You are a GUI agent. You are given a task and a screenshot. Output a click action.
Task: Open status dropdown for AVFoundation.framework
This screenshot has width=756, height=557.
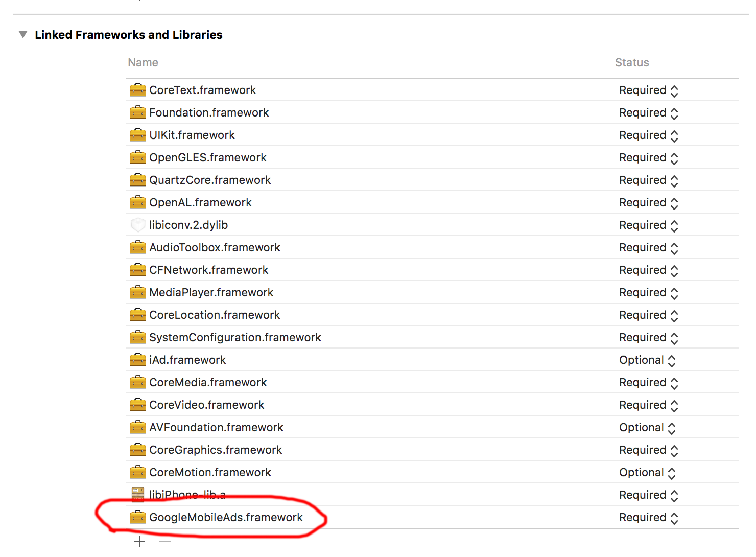pos(648,428)
